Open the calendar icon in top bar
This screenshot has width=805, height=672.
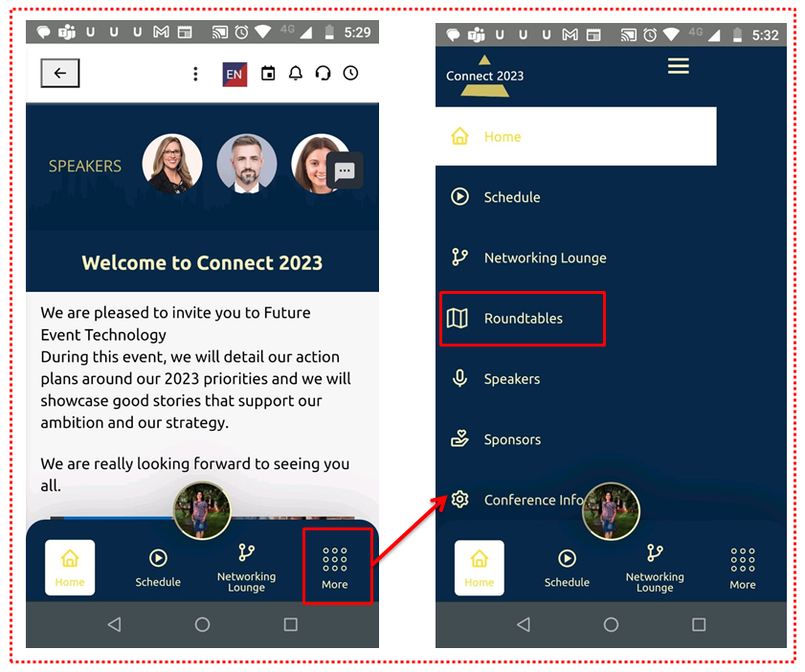[x=268, y=74]
